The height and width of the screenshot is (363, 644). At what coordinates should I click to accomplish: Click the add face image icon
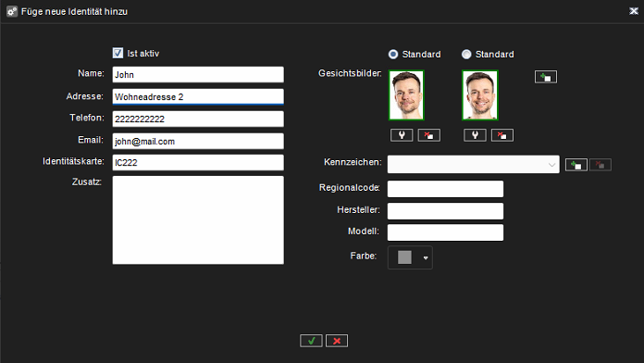[x=546, y=77]
